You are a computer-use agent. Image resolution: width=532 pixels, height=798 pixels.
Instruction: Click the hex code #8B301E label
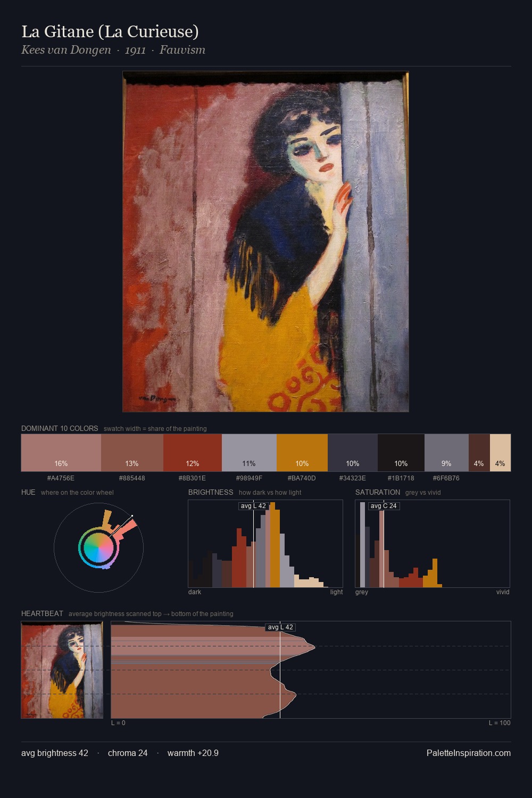[x=192, y=478]
